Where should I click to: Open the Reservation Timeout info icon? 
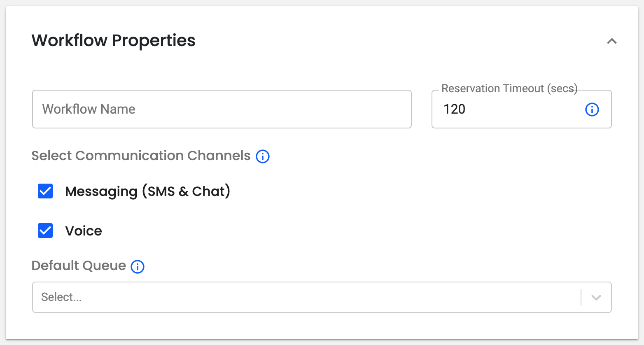592,110
